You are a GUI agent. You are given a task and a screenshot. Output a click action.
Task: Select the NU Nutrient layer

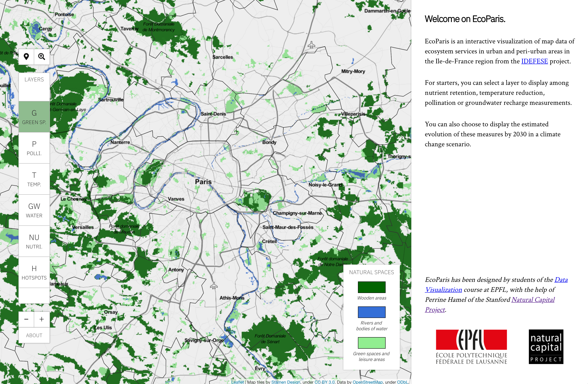[x=34, y=241]
